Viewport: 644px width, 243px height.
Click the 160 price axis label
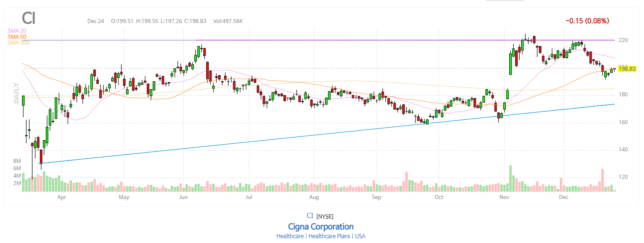tap(623, 122)
